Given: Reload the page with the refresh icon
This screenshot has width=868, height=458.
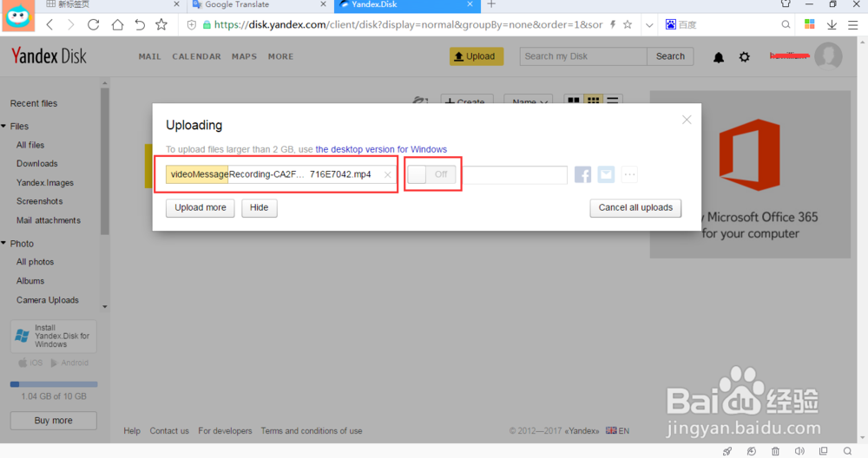Looking at the screenshot, I should pyautogui.click(x=94, y=25).
